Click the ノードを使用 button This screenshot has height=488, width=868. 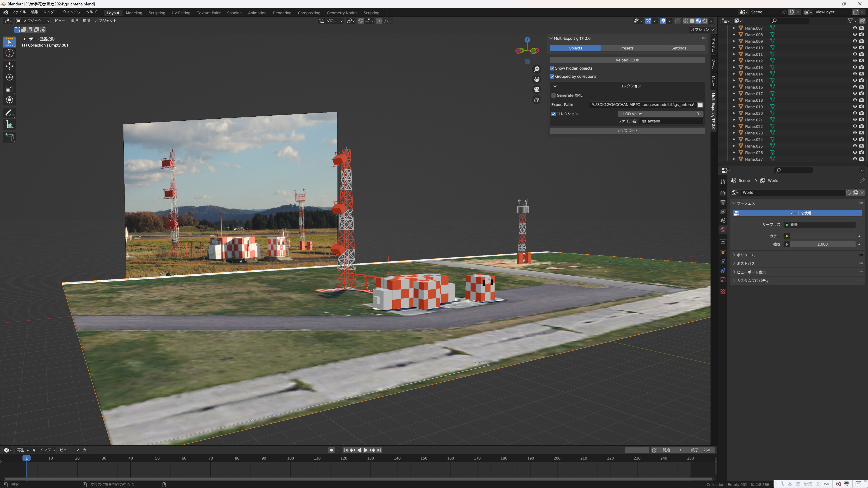(797, 213)
